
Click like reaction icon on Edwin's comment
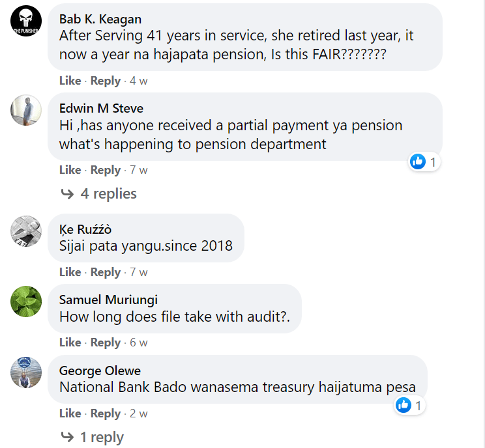coord(418,161)
